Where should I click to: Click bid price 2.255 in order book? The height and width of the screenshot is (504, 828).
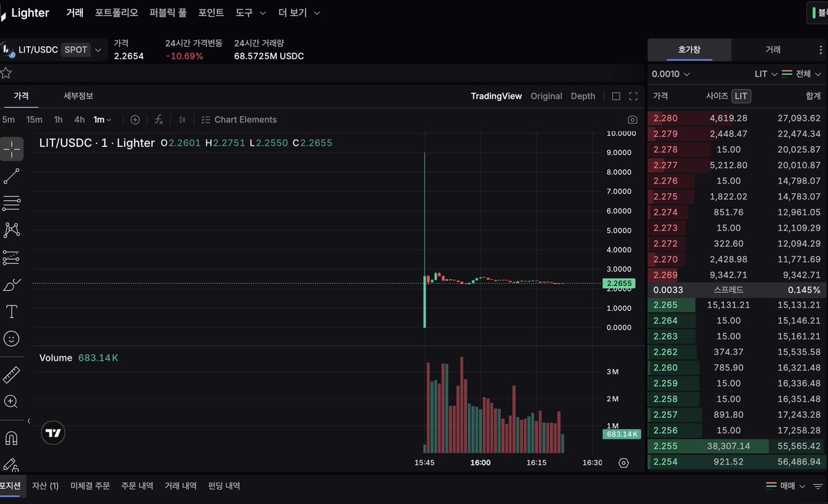pos(664,446)
